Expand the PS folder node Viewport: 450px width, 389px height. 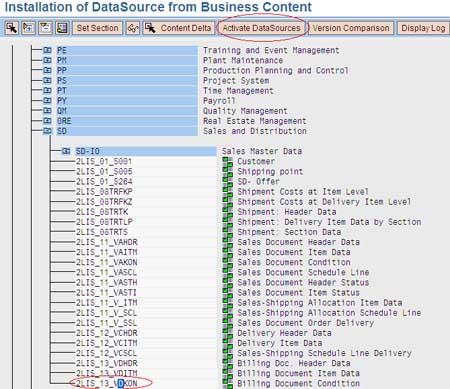[47, 80]
